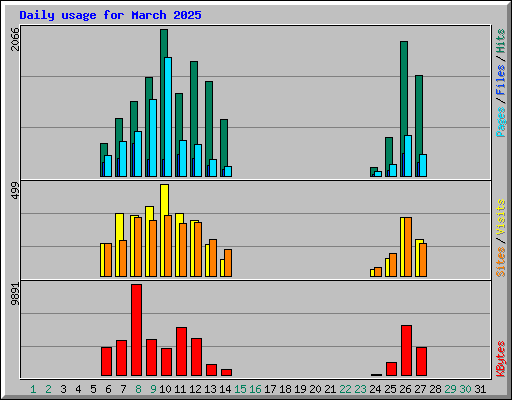Click the cyan Pages bar for day 10
The width and height of the screenshot is (512, 400).
(168, 117)
